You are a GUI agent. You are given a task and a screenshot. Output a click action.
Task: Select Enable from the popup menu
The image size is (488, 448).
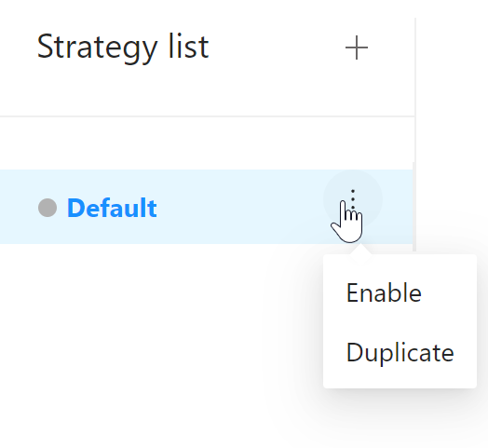point(384,292)
